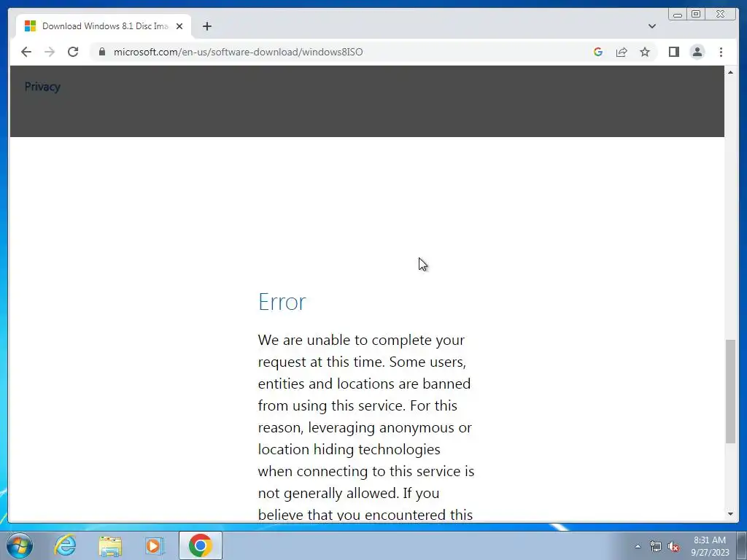Share this page using the share icon

[622, 52]
